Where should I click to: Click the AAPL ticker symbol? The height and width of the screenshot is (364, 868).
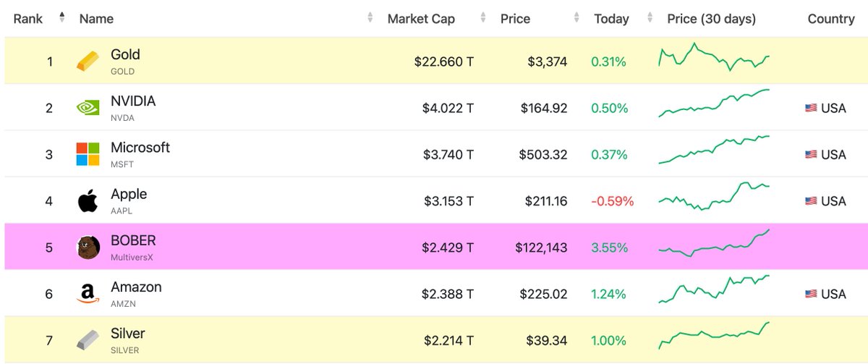122,211
